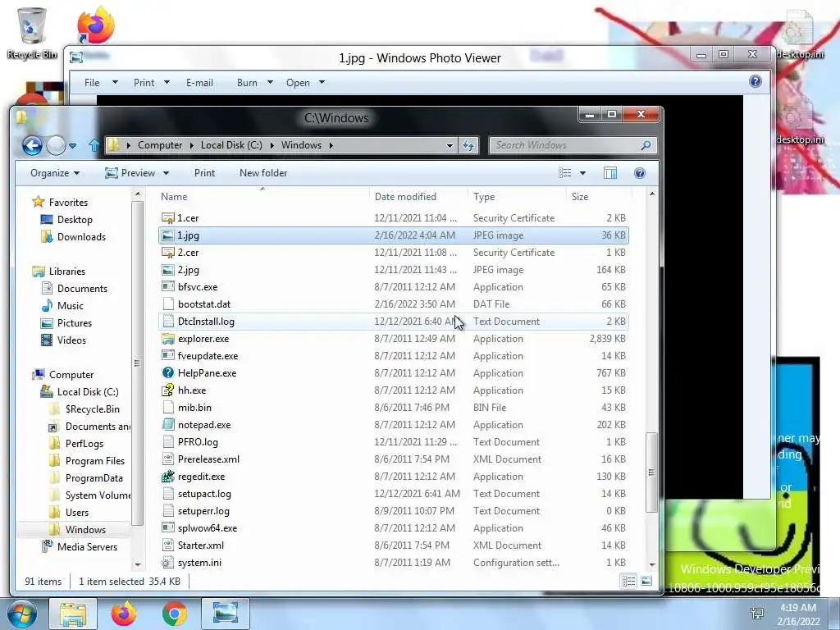Screen dimensions: 840x630
Task: Open Desktop in navigation pane
Action: 75,220
